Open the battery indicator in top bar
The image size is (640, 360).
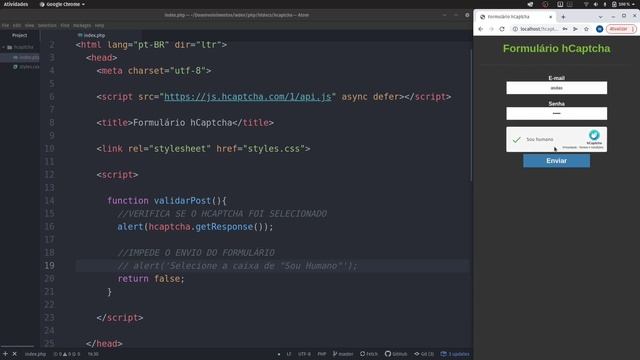click(621, 4)
